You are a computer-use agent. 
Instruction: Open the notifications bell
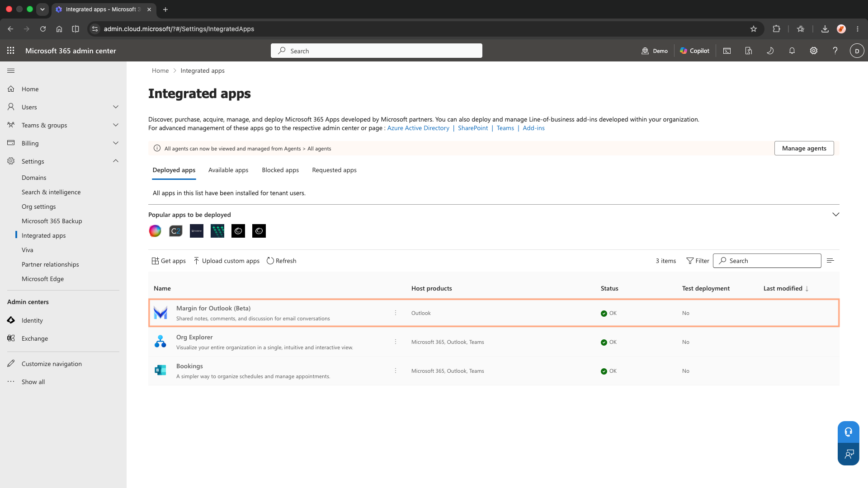[x=792, y=51]
